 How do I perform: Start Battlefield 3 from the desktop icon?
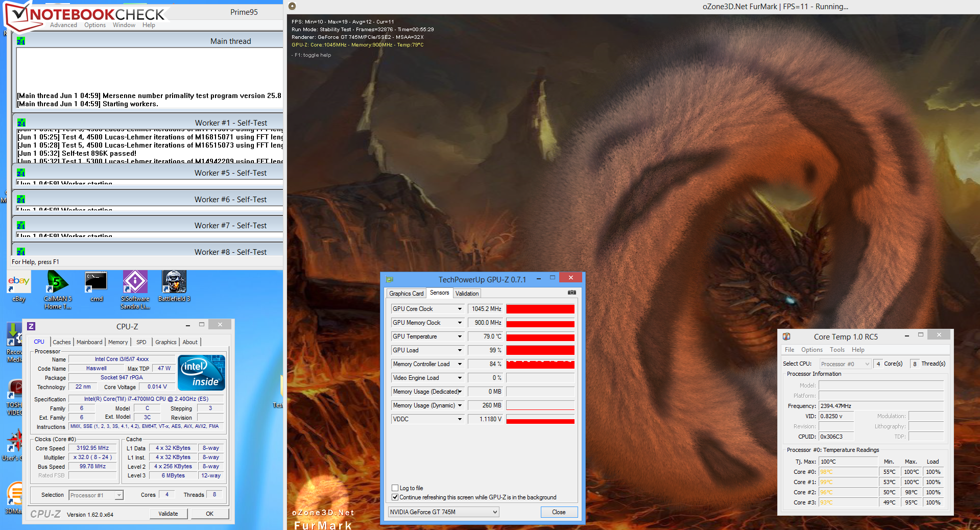pos(174,287)
